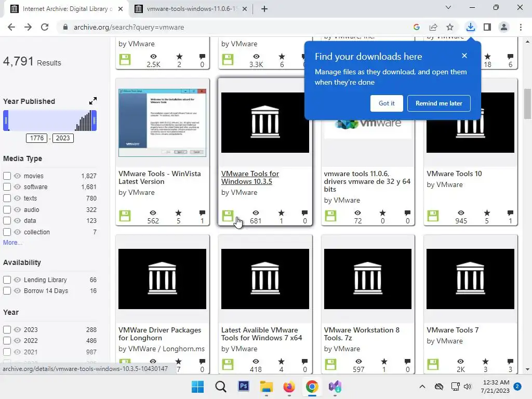Open VMware Tools 7 thumbnail
The image size is (532, 399).
470,279
